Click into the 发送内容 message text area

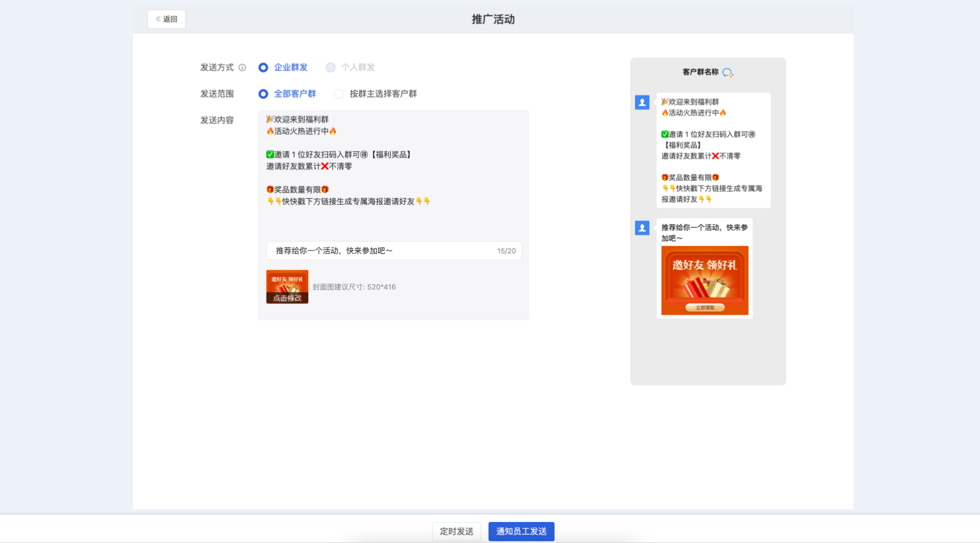[x=394, y=173]
